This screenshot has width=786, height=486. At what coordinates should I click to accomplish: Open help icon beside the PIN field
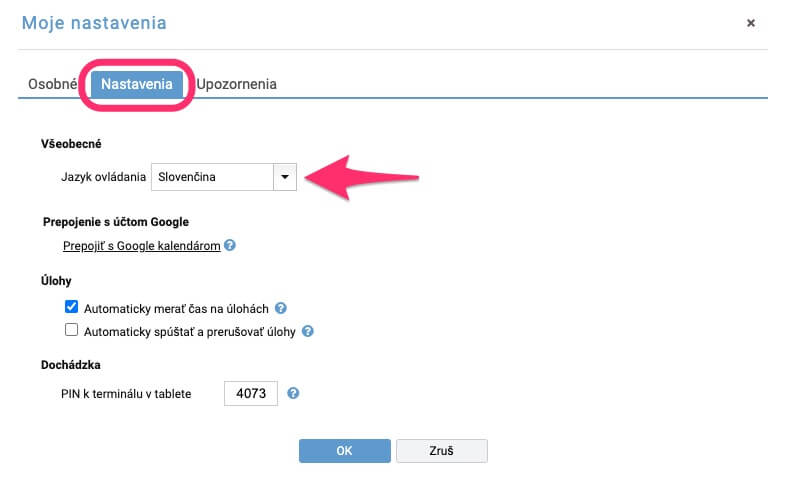(293, 393)
